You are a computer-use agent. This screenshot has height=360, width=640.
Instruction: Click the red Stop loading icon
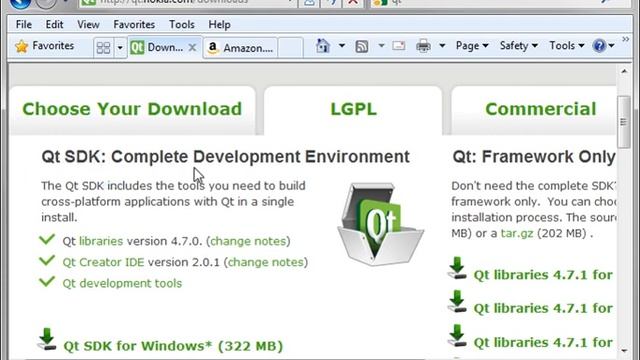click(x=353, y=2)
